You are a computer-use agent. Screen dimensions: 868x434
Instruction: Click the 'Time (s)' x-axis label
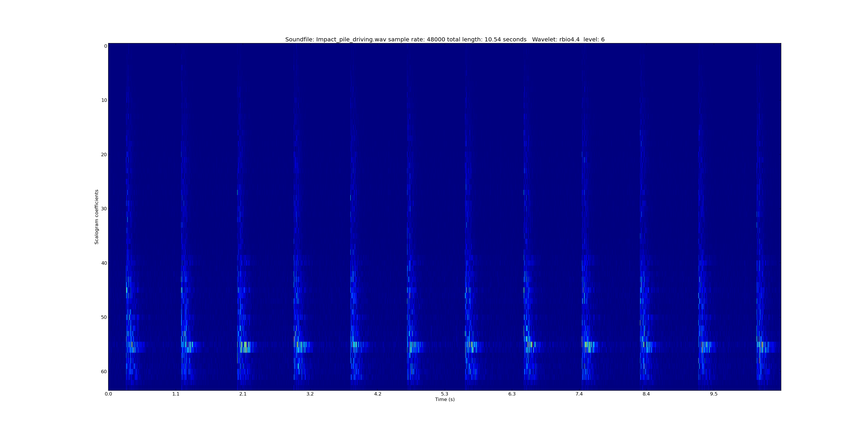point(444,400)
